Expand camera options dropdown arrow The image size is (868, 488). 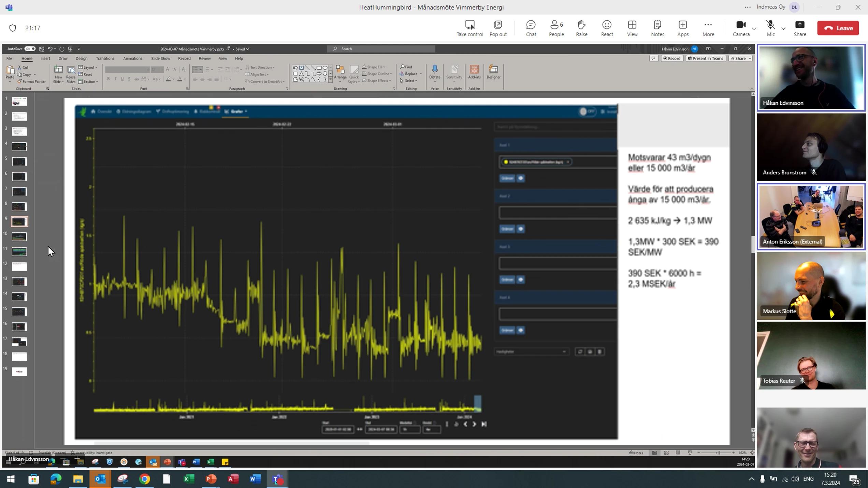754,29
